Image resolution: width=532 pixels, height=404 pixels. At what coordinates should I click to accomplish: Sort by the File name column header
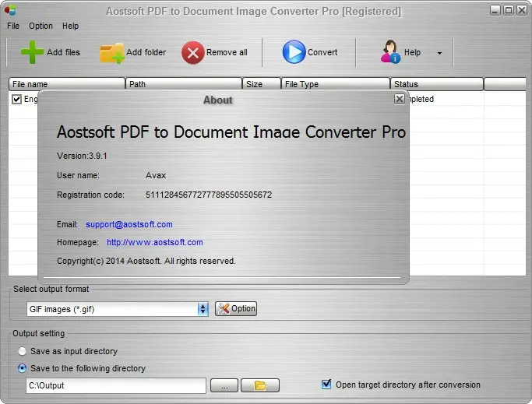[x=67, y=84]
